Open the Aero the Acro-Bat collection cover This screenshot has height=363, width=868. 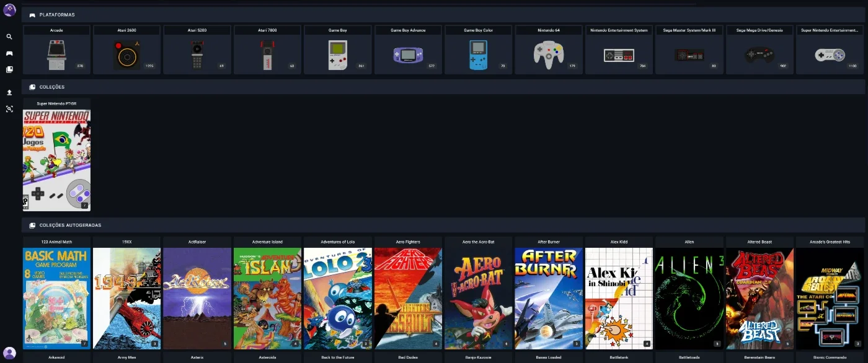[479, 299]
